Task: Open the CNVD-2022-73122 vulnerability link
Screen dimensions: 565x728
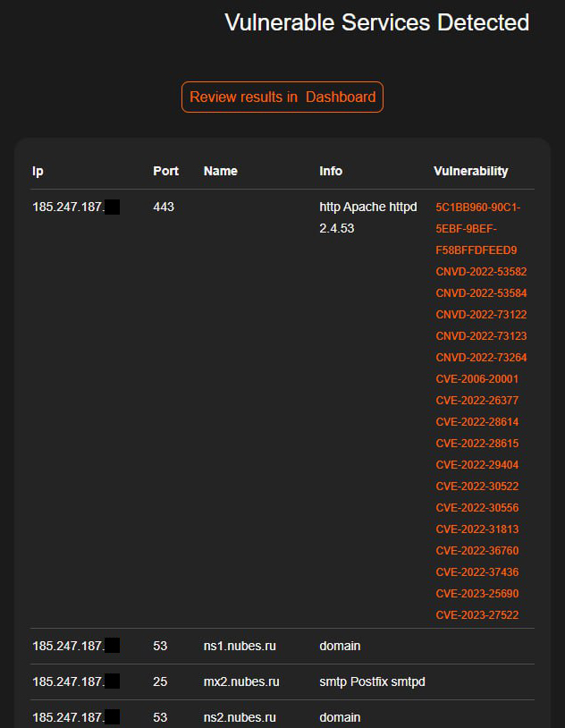Action: click(x=481, y=315)
